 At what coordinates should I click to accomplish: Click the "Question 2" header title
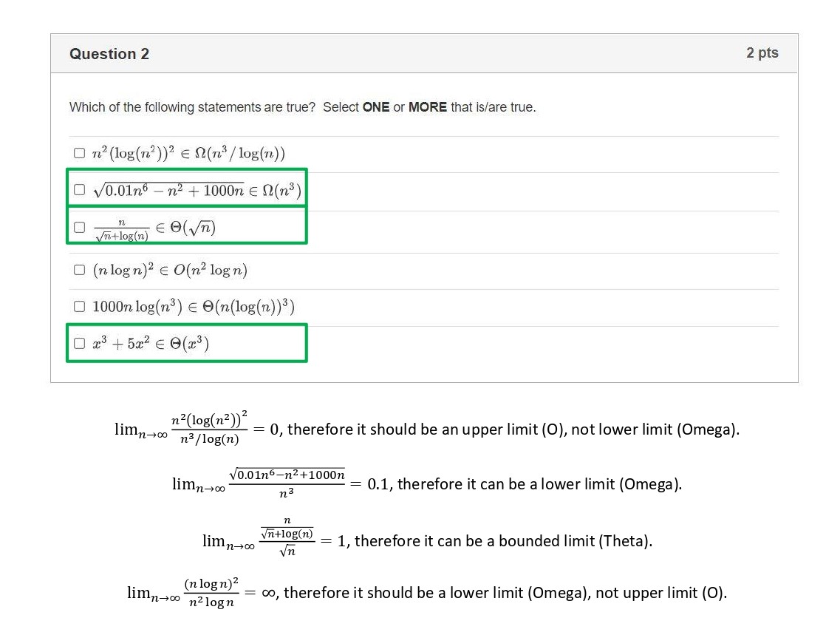[x=109, y=54]
